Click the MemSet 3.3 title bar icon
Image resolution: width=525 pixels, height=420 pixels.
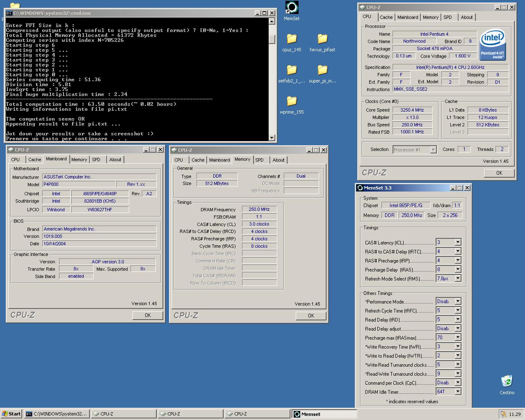(360, 188)
